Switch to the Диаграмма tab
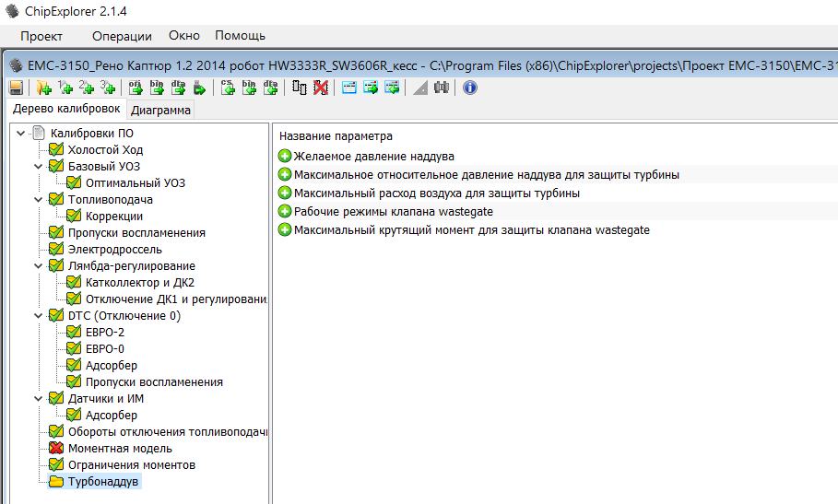838x504 pixels. point(160,111)
